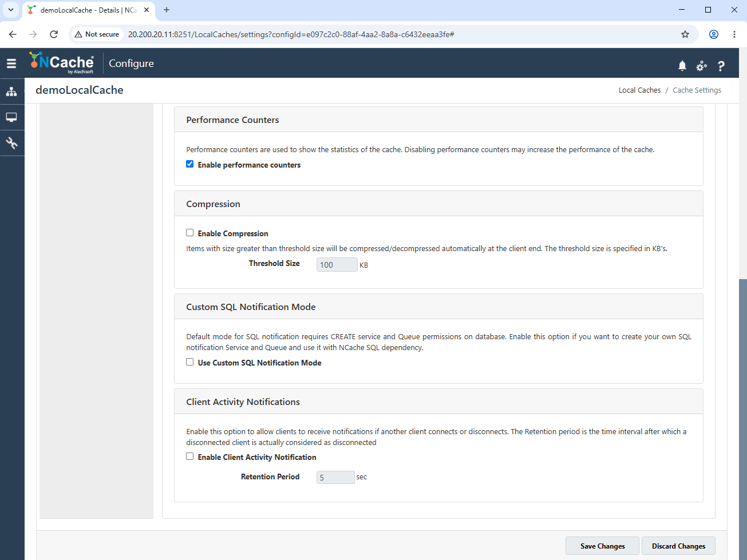
Task: Enable Client Activity Notification checkbox
Action: tap(189, 456)
